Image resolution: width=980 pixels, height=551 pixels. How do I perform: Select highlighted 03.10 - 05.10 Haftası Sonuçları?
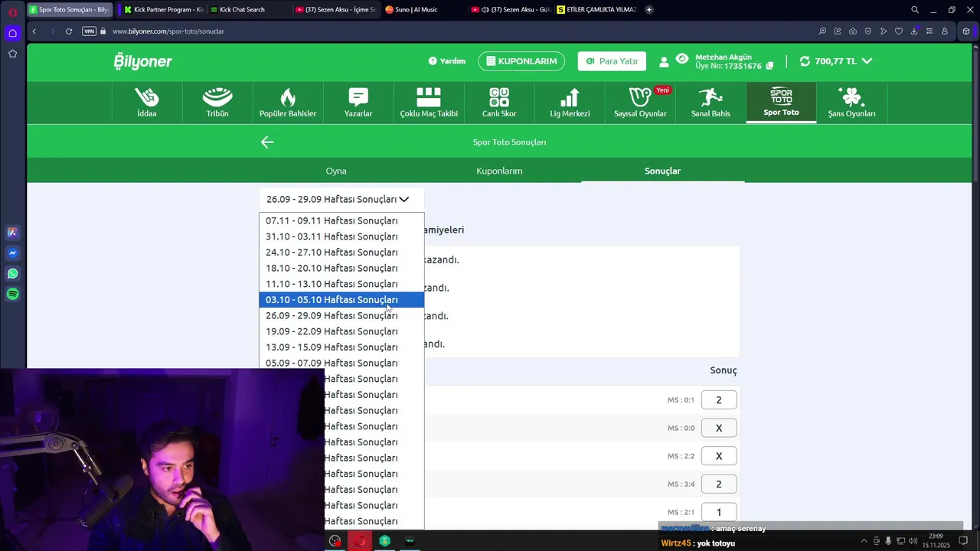(341, 300)
